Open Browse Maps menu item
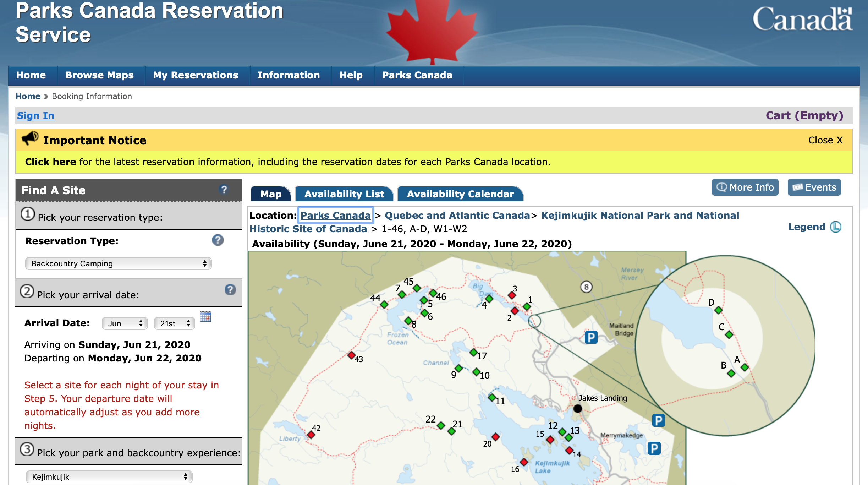 point(99,75)
